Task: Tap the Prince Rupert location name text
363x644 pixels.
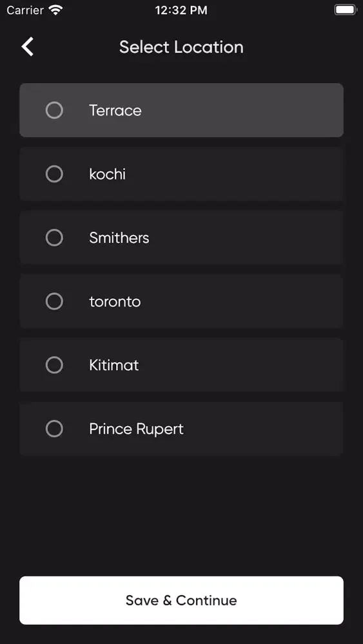Action: point(137,429)
